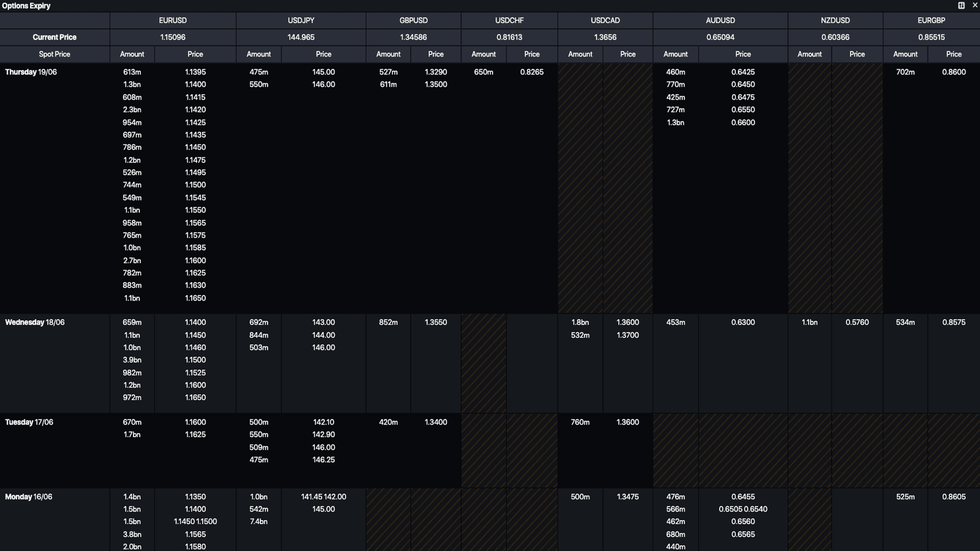980x551 pixels.
Task: Click the 420m GBPUSD amount on Tuesday
Action: [x=388, y=422]
